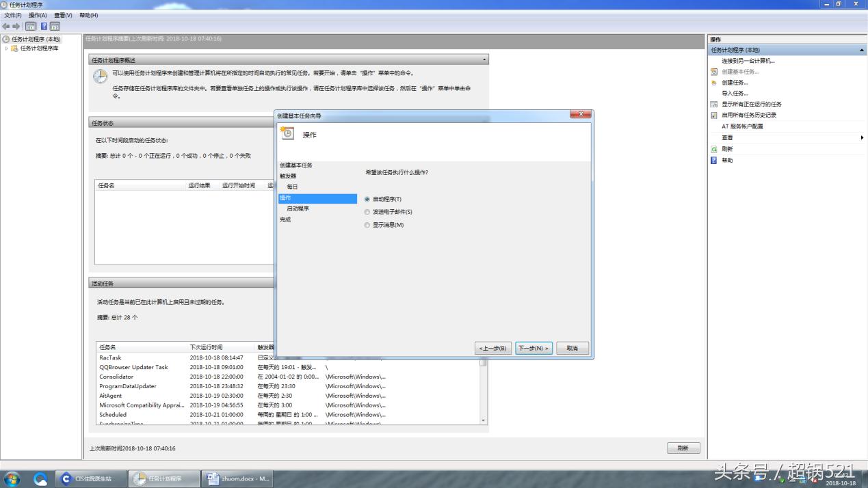
Task: Click the 创建任务 icon in Actions pane
Action: (714, 83)
